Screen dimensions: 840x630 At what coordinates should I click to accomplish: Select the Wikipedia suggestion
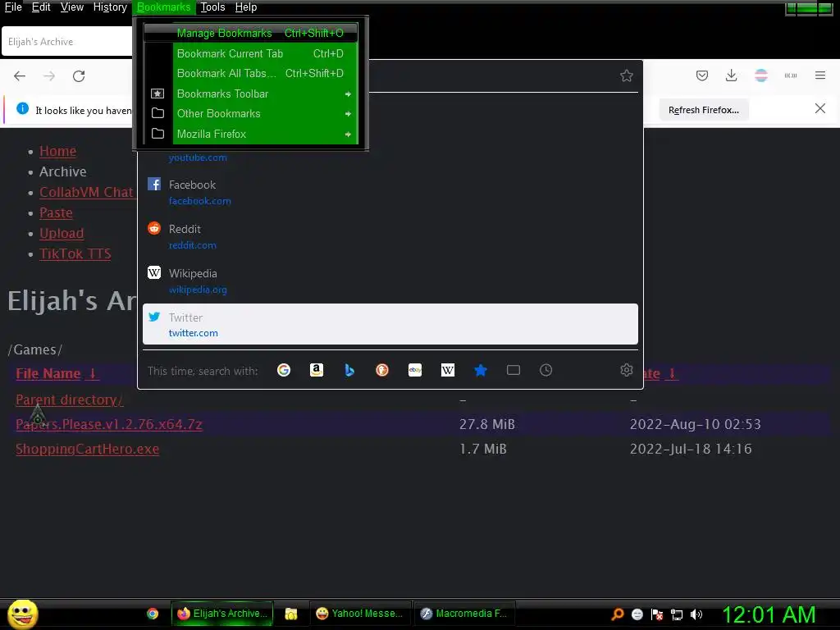pyautogui.click(x=390, y=281)
